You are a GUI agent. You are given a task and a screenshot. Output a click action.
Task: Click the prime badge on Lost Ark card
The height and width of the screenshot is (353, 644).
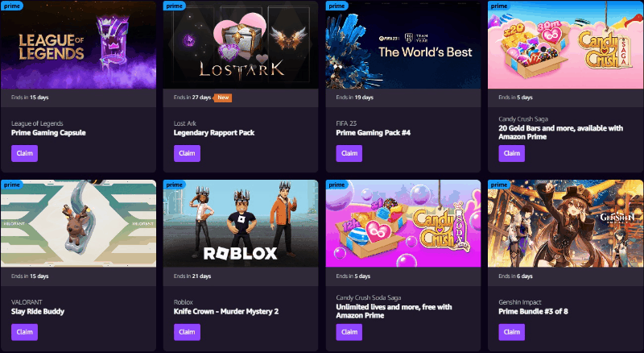coord(174,6)
